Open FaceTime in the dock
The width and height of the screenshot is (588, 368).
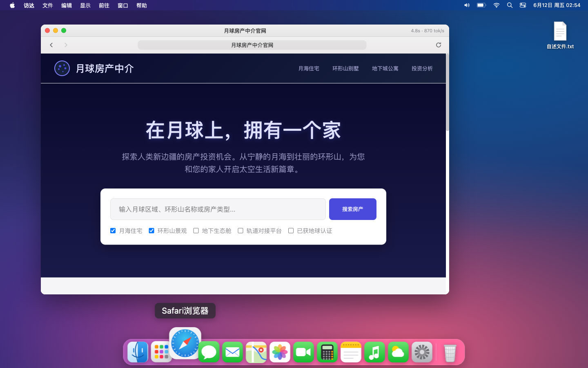point(304,352)
